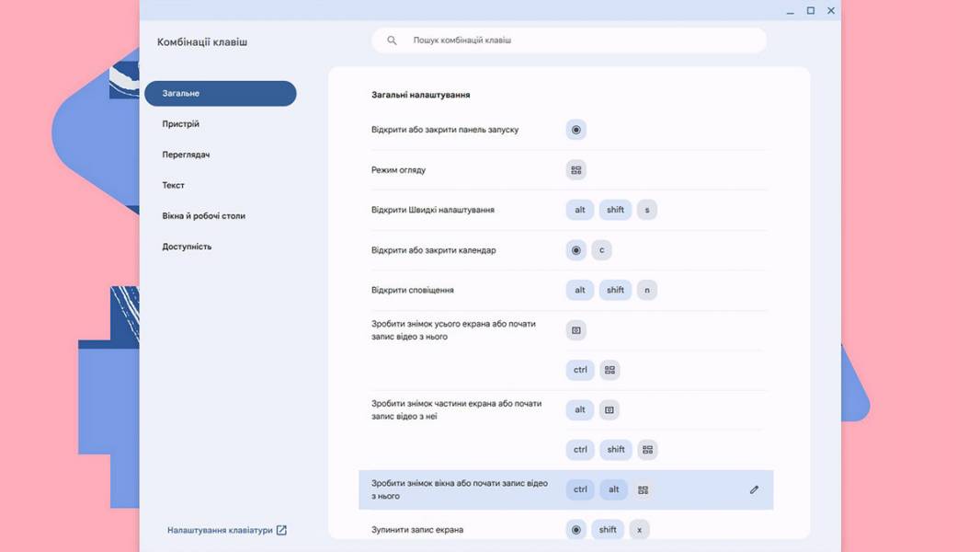Image resolution: width=980 pixels, height=552 pixels.
Task: Click the launcher key icon beside the c key
Action: click(576, 250)
